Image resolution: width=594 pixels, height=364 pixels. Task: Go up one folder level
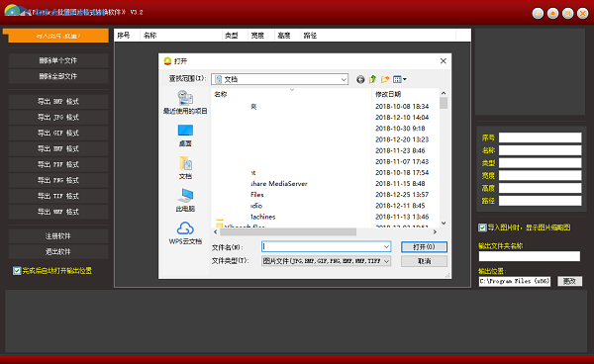[372, 79]
